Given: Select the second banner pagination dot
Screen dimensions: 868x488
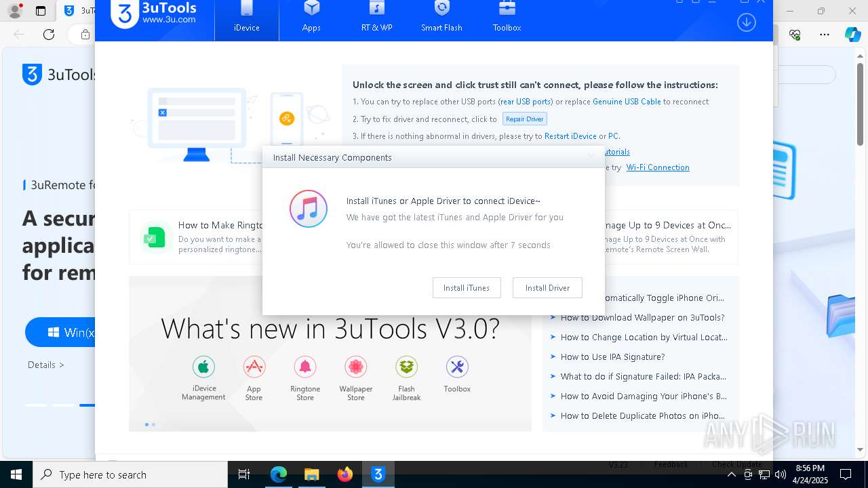Looking at the screenshot, I should 153,425.
